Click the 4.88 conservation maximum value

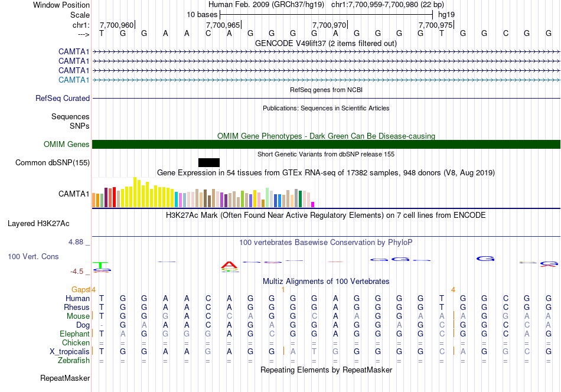(76, 242)
